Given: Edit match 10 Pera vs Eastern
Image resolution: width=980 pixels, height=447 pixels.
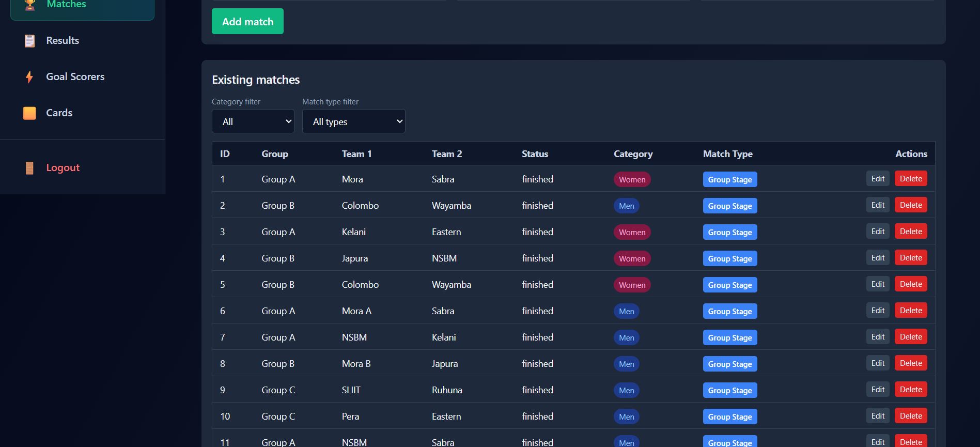Looking at the screenshot, I should point(878,416).
